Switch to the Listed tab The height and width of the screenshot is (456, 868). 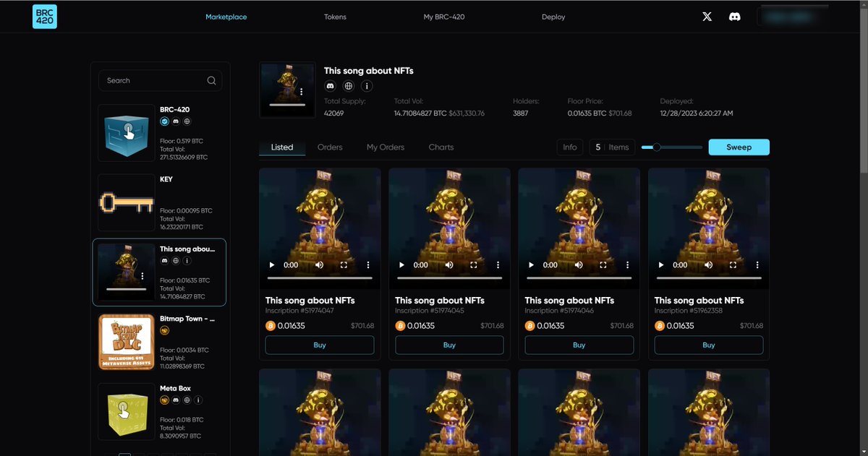282,147
